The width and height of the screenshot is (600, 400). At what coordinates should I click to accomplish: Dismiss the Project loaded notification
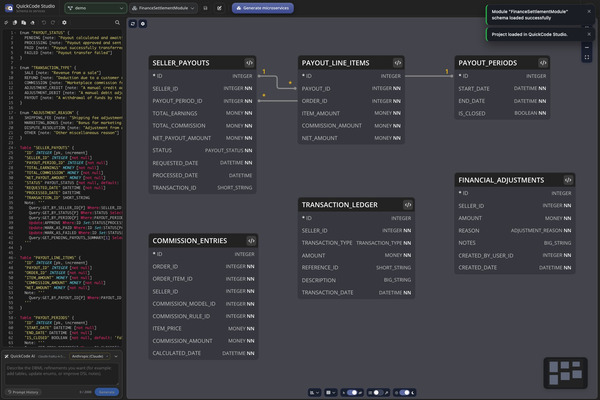pyautogui.click(x=589, y=34)
